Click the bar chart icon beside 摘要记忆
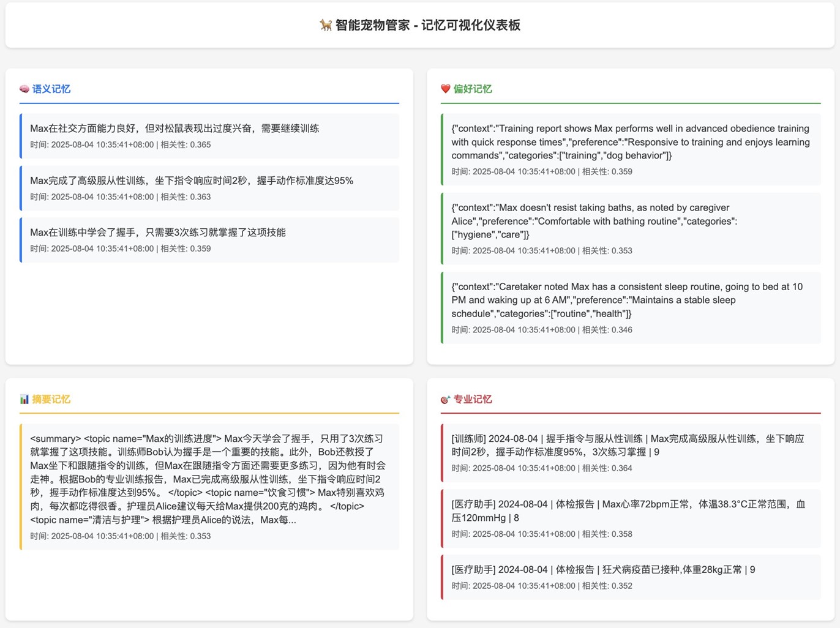The width and height of the screenshot is (840, 628). click(x=24, y=400)
